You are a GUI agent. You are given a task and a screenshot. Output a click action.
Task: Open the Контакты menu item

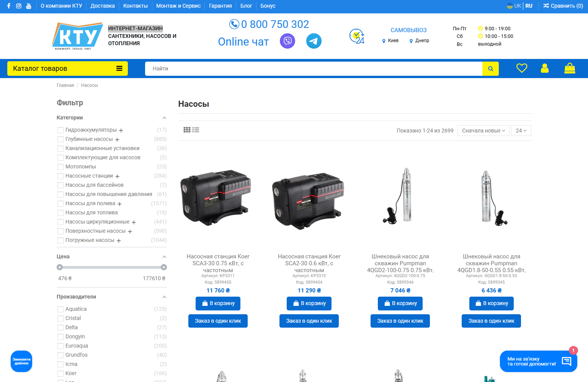(x=136, y=6)
